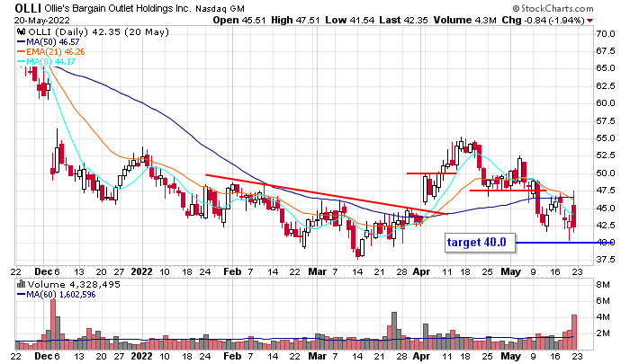Click the Nasdaq GM exchange label
This screenshot has height=364, width=630.
(x=220, y=8)
